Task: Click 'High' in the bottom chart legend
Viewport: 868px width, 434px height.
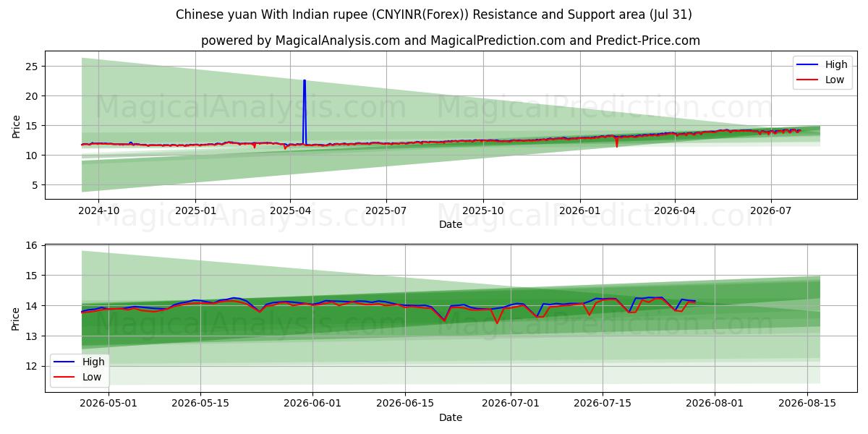Action: pos(93,362)
